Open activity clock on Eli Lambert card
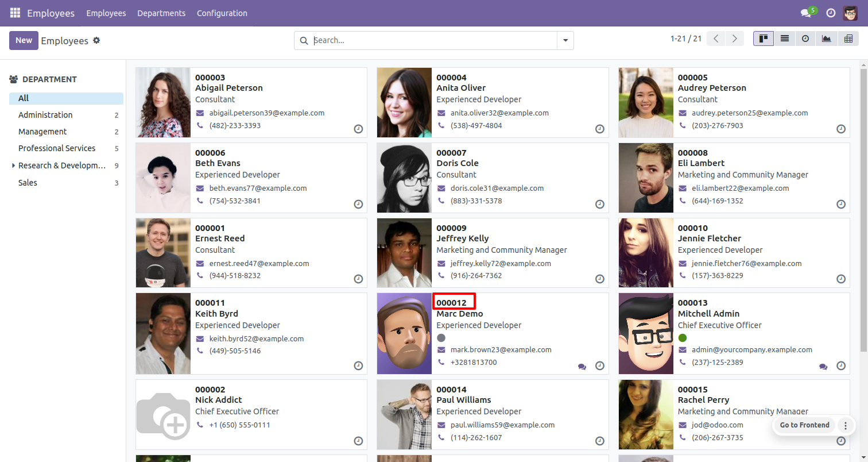The image size is (868, 462). tap(841, 204)
